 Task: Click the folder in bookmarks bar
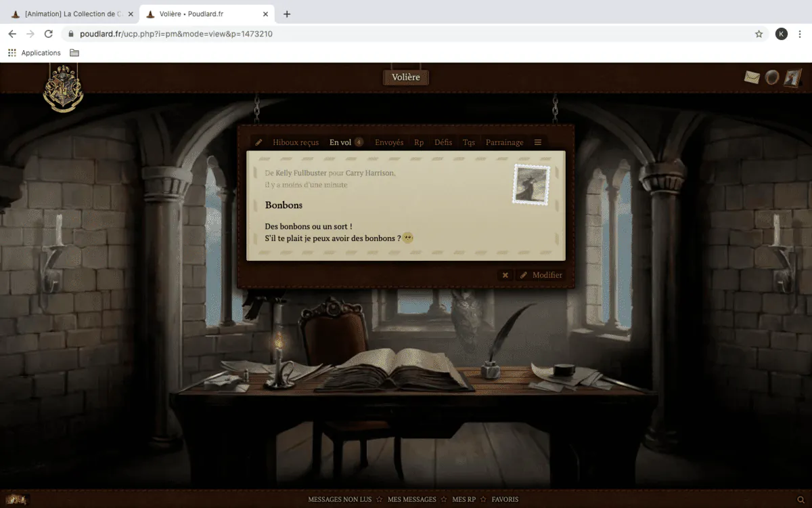74,53
